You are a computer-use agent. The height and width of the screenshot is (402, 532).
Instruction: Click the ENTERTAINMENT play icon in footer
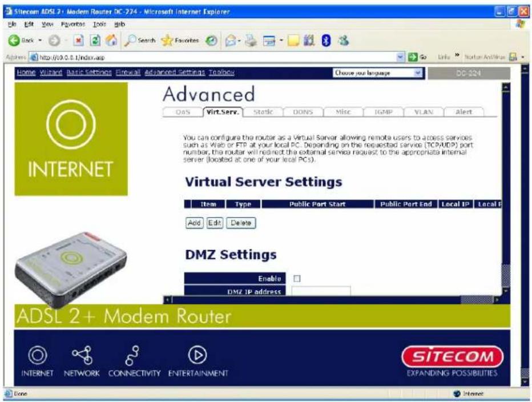coord(198,355)
